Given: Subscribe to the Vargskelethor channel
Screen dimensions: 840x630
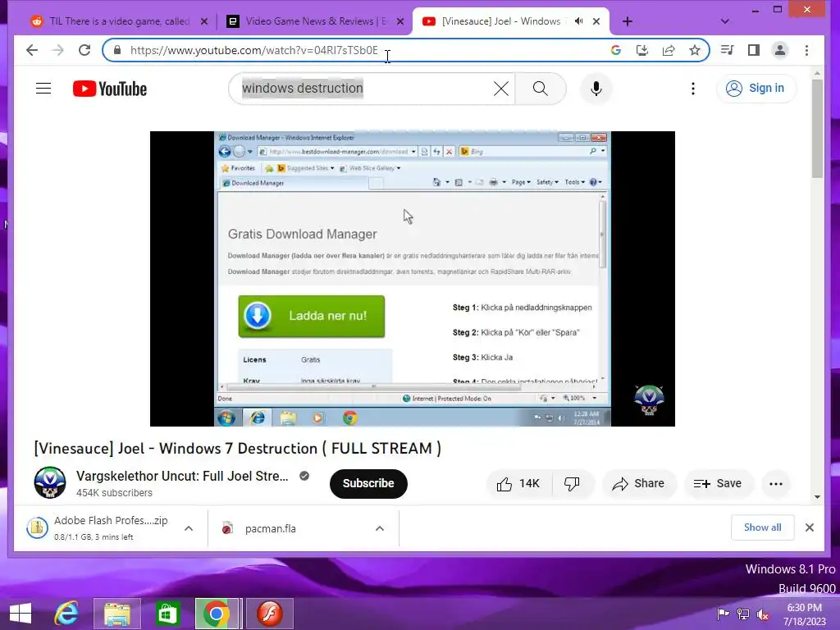Looking at the screenshot, I should 368,484.
